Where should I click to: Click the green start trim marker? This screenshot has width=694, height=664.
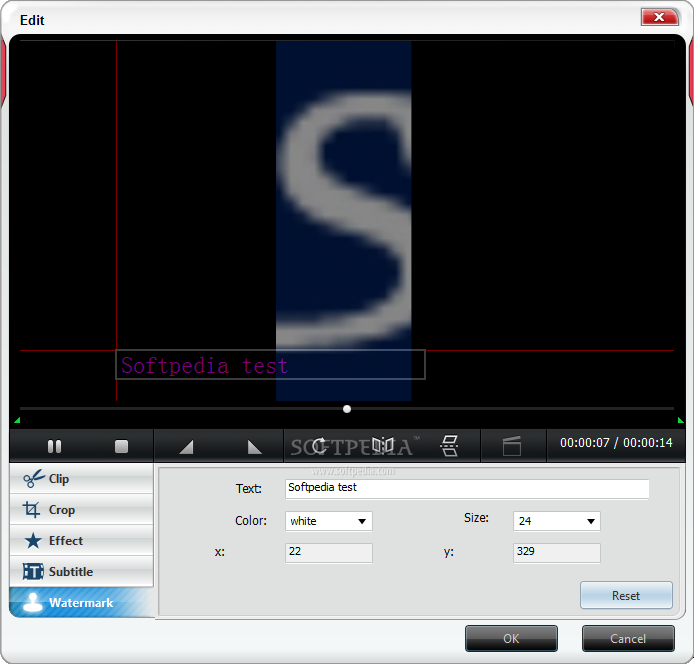point(17,420)
